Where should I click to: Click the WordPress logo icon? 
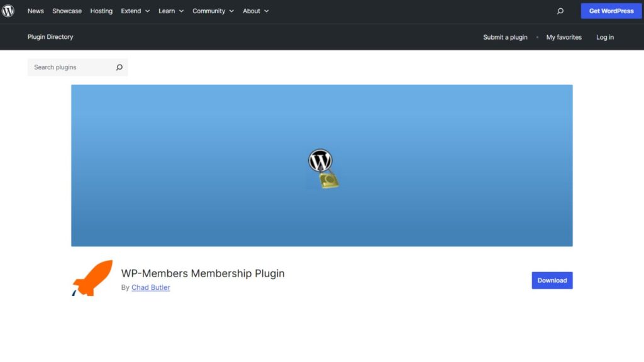(8, 11)
